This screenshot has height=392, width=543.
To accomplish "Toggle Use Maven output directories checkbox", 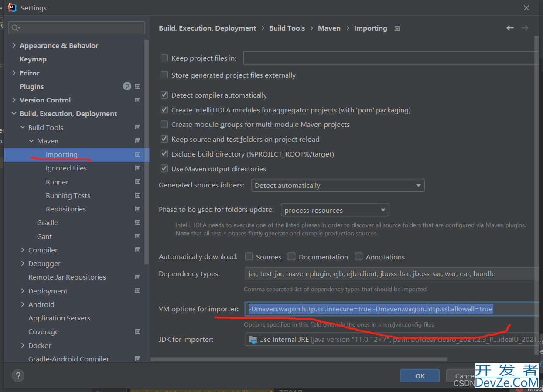I will pyautogui.click(x=164, y=169).
